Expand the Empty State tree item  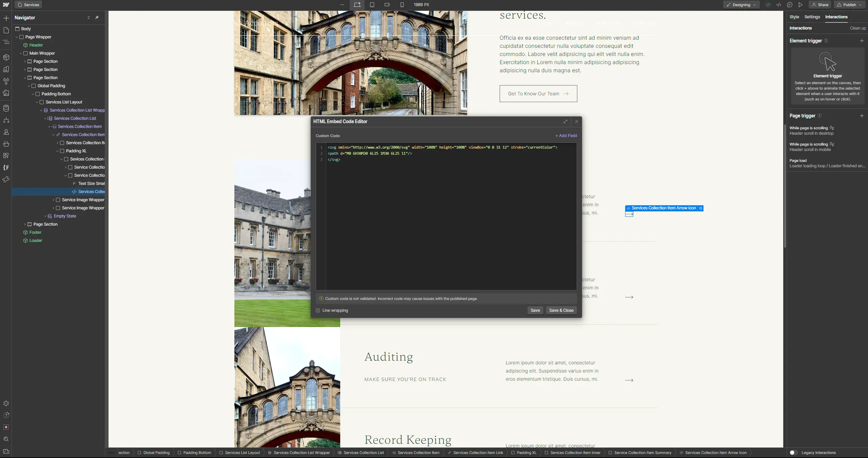click(x=45, y=216)
